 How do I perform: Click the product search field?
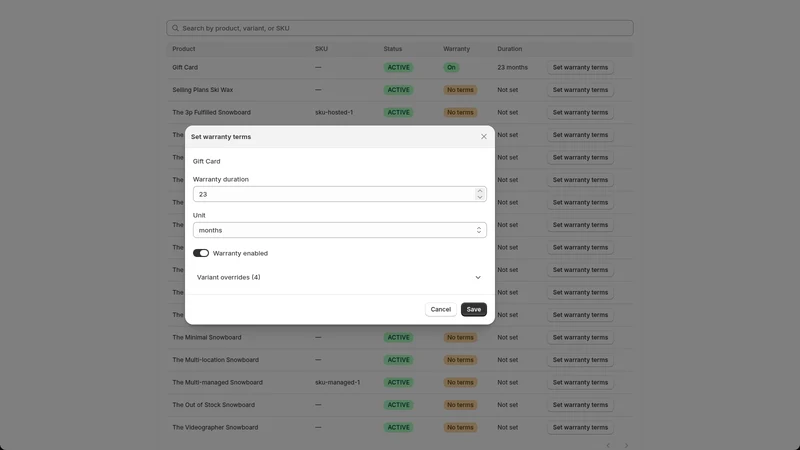(399, 28)
